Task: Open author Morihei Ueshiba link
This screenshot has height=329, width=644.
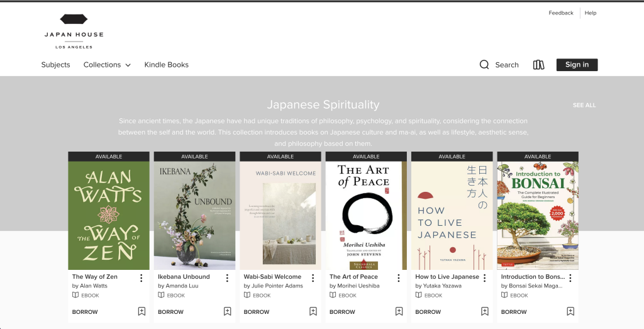Action: 358,286
